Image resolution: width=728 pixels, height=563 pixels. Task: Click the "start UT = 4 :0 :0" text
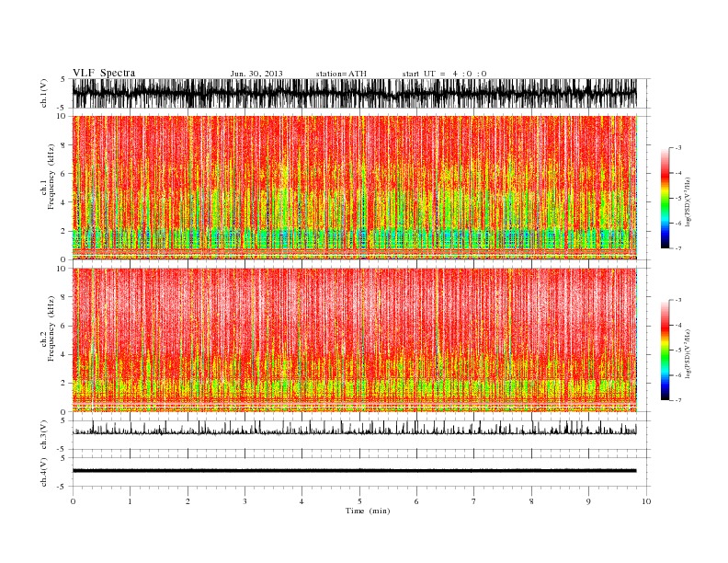444,74
